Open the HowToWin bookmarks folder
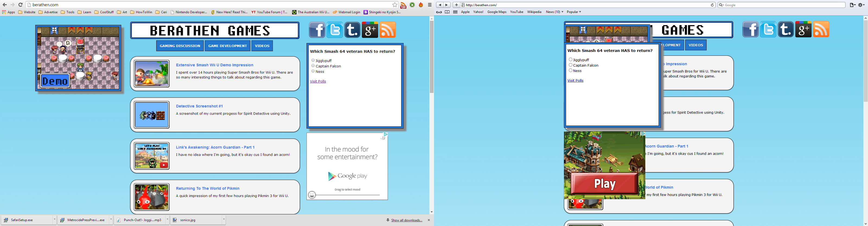Image resolution: width=868 pixels, height=226 pixels. click(x=141, y=12)
